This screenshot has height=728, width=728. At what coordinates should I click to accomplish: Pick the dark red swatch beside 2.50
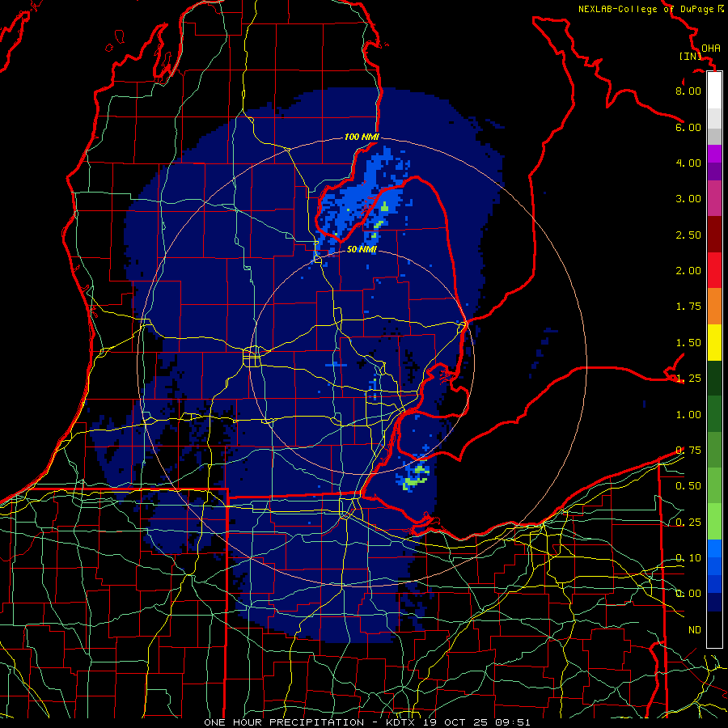[x=714, y=235]
